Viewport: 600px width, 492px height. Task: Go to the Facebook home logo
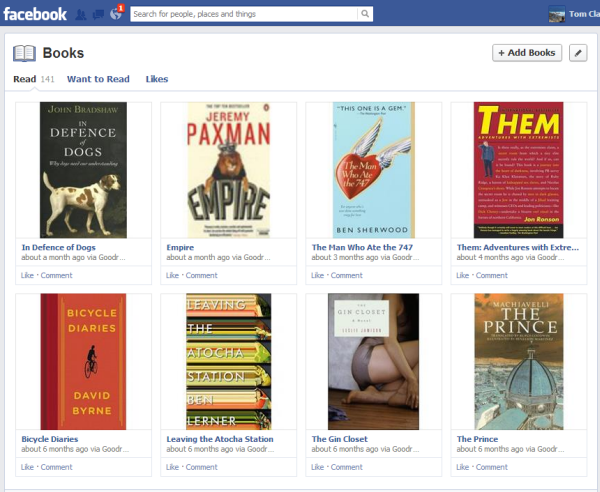click(35, 14)
